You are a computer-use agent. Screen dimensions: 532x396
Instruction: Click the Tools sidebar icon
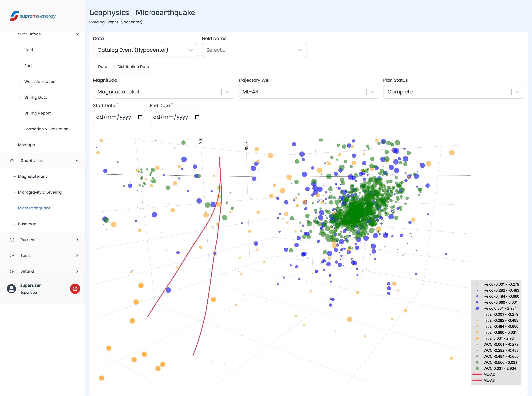[x=12, y=256]
